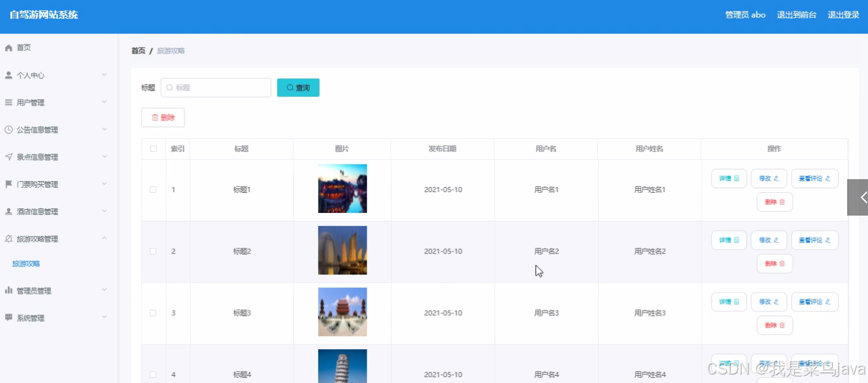Click the search icon inside the 标题 field
This screenshot has width=868, height=383.
170,88
